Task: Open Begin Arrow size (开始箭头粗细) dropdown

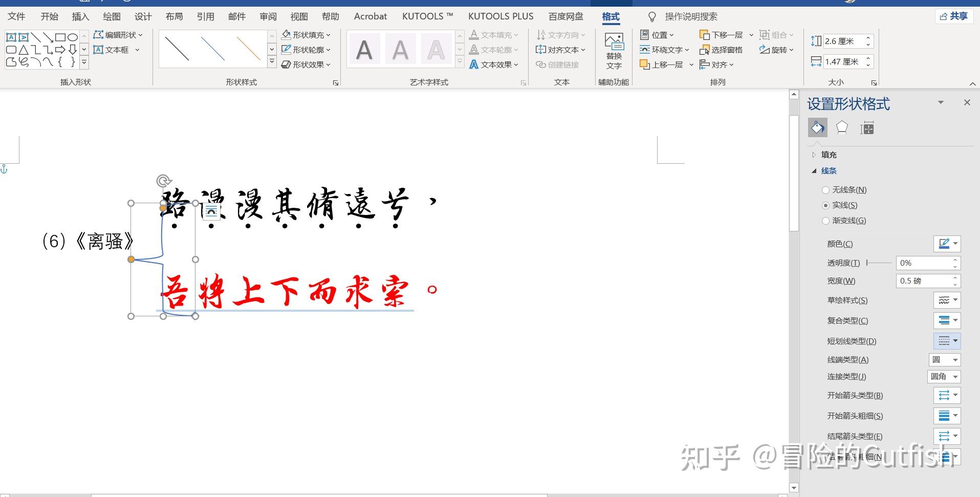Action: [947, 416]
